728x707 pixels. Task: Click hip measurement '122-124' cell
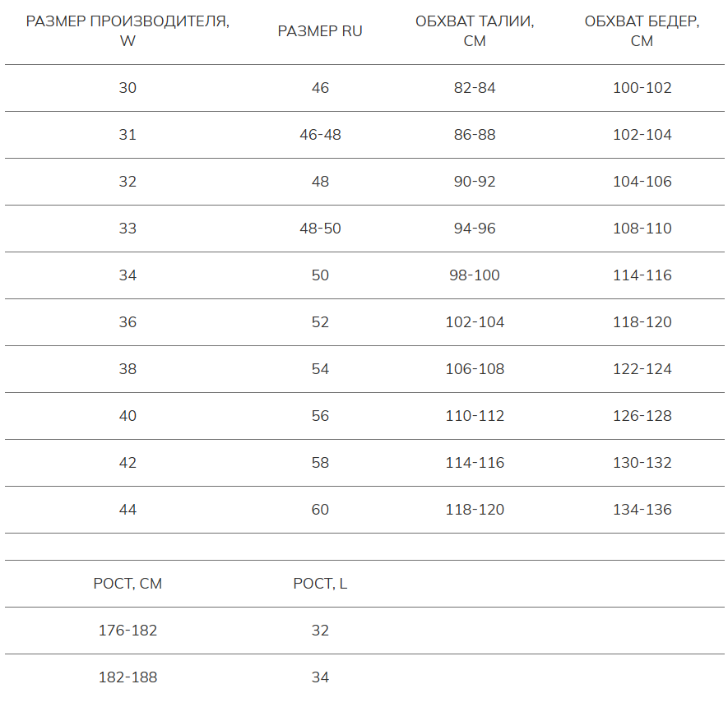[642, 369]
